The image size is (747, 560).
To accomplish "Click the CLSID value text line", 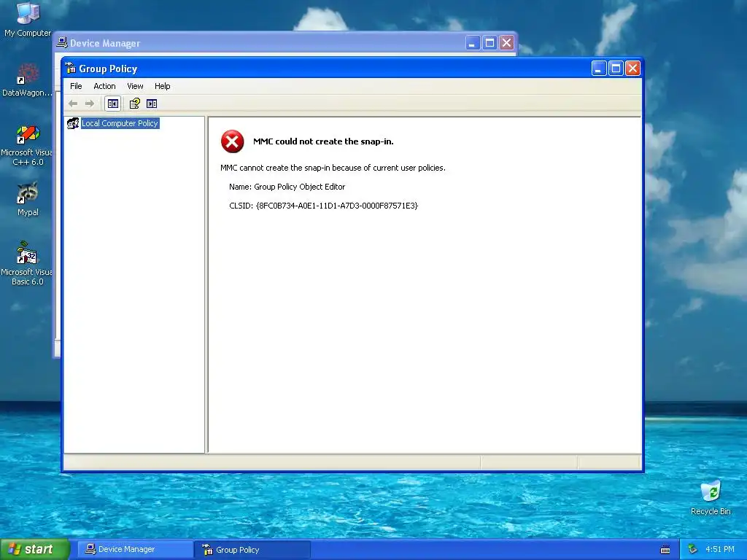I will coord(323,206).
